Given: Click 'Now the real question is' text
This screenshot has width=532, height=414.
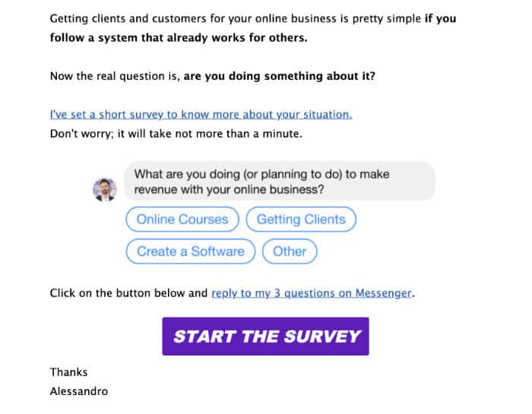Looking at the screenshot, I should point(115,76).
